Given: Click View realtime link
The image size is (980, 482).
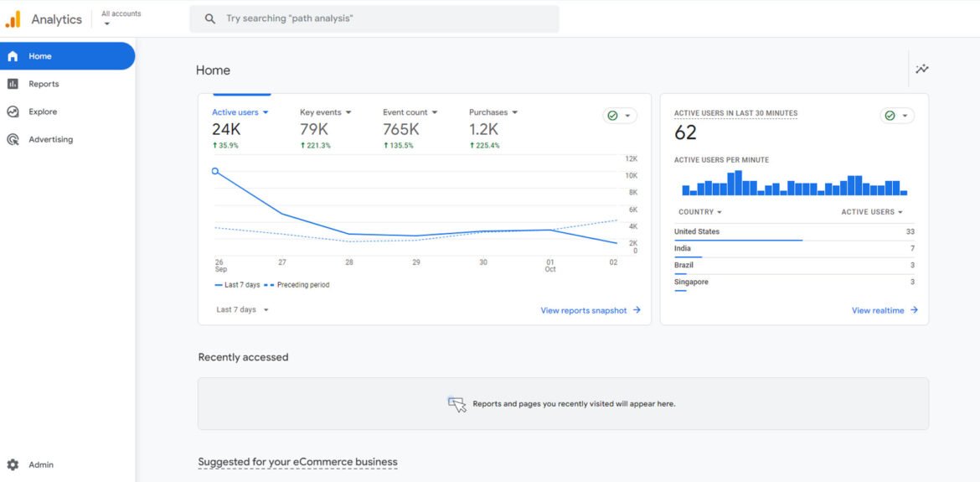Looking at the screenshot, I should pyautogui.click(x=884, y=310).
